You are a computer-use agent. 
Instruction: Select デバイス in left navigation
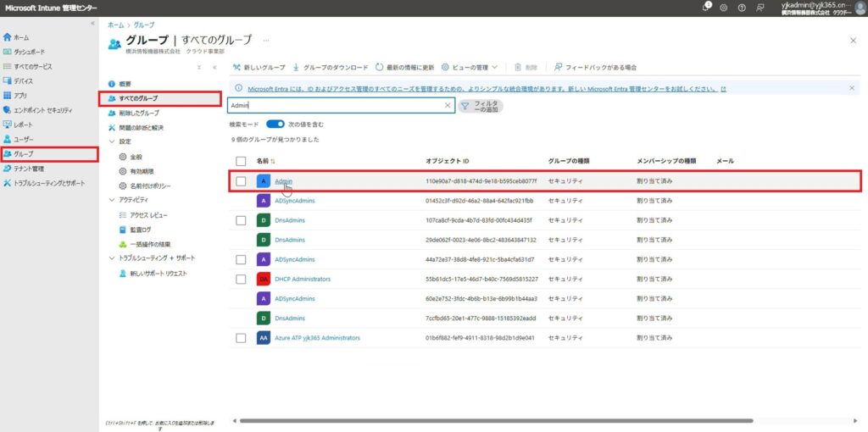click(x=23, y=80)
